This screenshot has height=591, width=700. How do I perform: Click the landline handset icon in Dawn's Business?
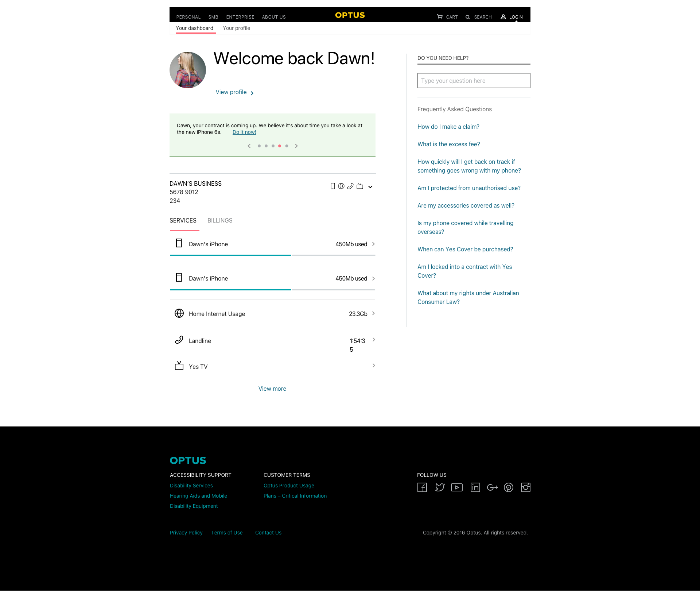[x=350, y=186]
